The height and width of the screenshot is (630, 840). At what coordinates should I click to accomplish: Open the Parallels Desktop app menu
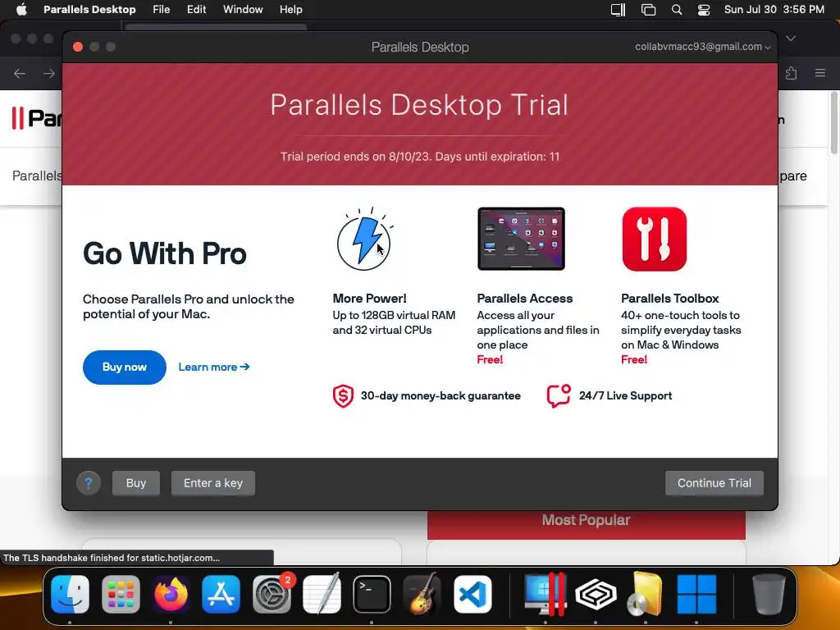point(89,10)
